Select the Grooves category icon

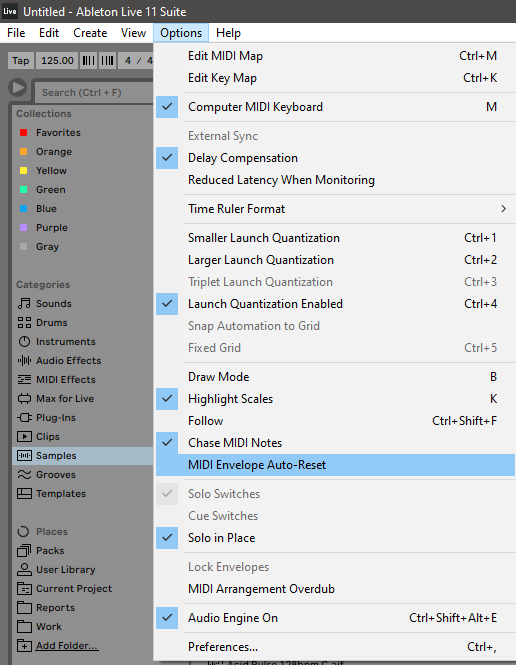(x=24, y=475)
